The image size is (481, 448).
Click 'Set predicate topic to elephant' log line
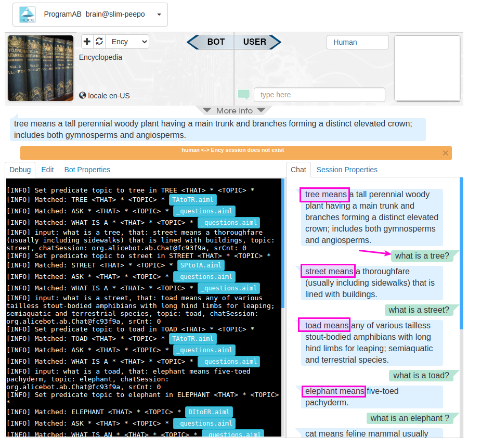click(142, 399)
